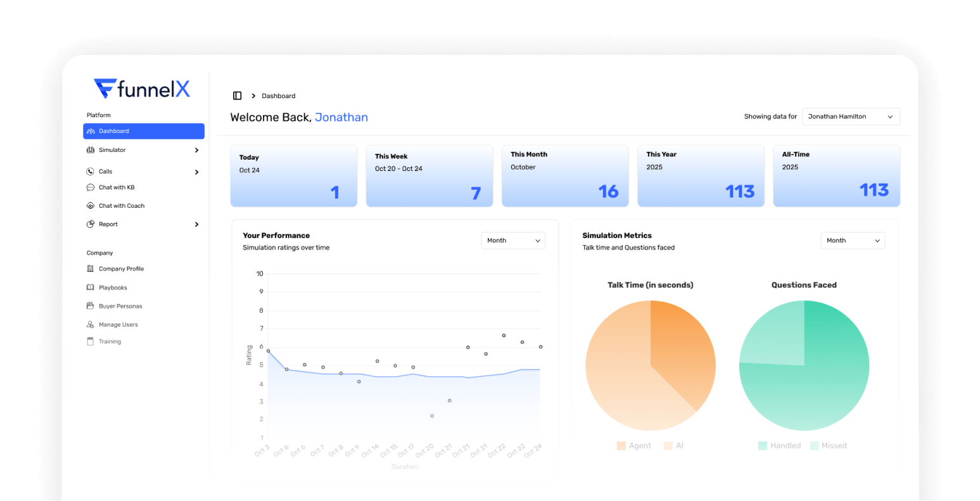Expand the Simulator submenu chevron
This screenshot has width=980, height=501.
196,150
